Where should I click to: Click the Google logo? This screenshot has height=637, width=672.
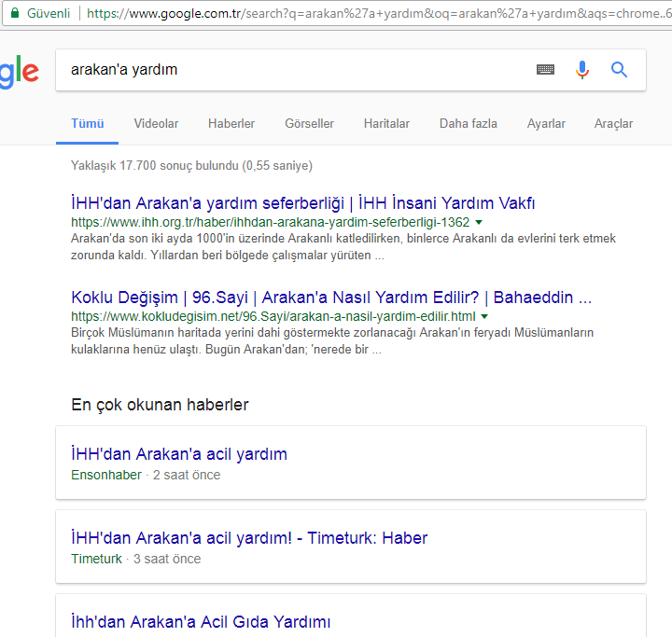click(19, 72)
